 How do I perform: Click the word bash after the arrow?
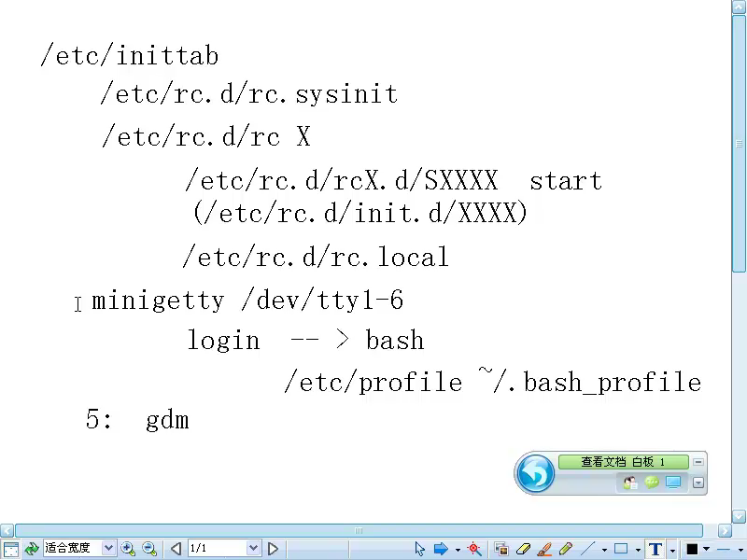(395, 340)
